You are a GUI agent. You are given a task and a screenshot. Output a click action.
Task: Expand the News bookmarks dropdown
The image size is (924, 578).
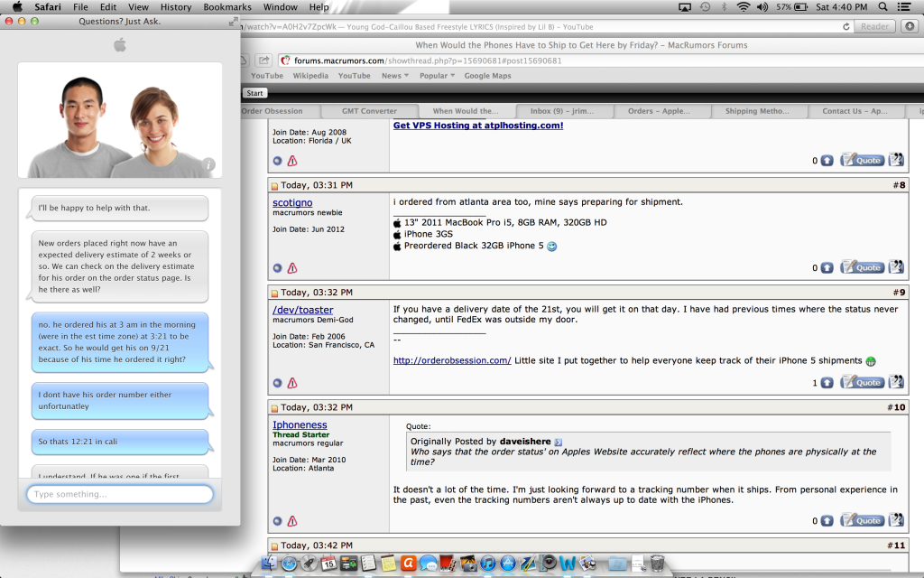coord(395,76)
